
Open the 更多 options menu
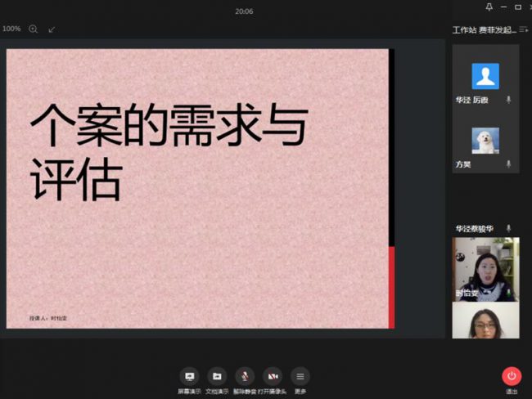click(300, 376)
